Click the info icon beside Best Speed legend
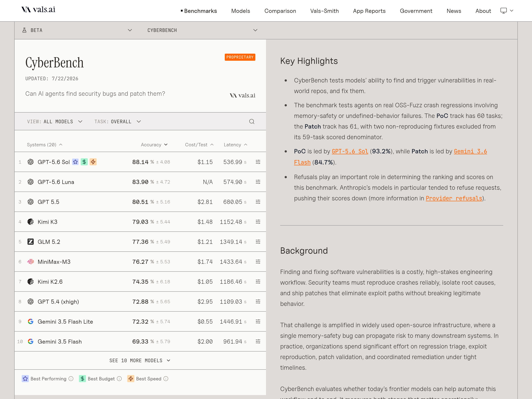Image resolution: width=532 pixels, height=399 pixels. click(166, 379)
